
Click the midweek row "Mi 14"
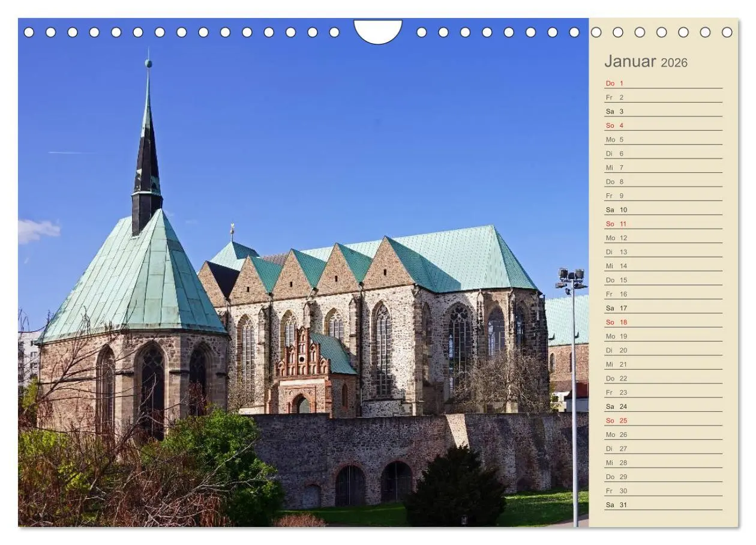click(x=615, y=266)
